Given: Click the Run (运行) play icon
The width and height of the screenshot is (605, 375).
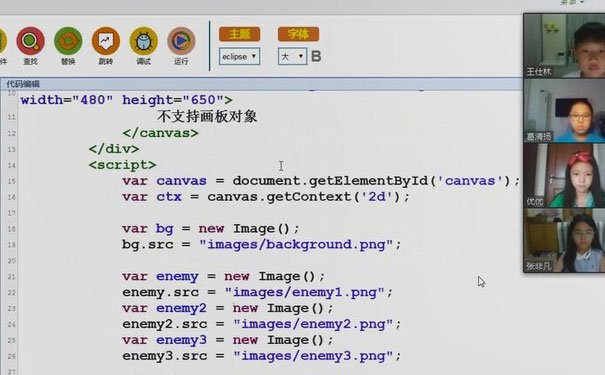Looking at the screenshot, I should (181, 41).
